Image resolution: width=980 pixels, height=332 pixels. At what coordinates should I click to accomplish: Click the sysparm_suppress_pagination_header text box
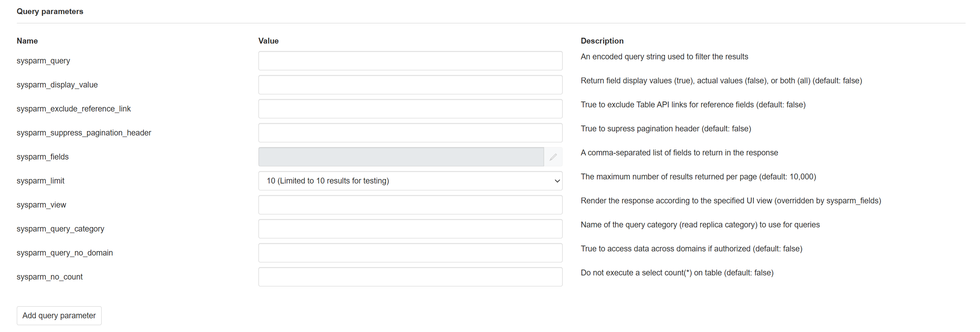tap(410, 133)
